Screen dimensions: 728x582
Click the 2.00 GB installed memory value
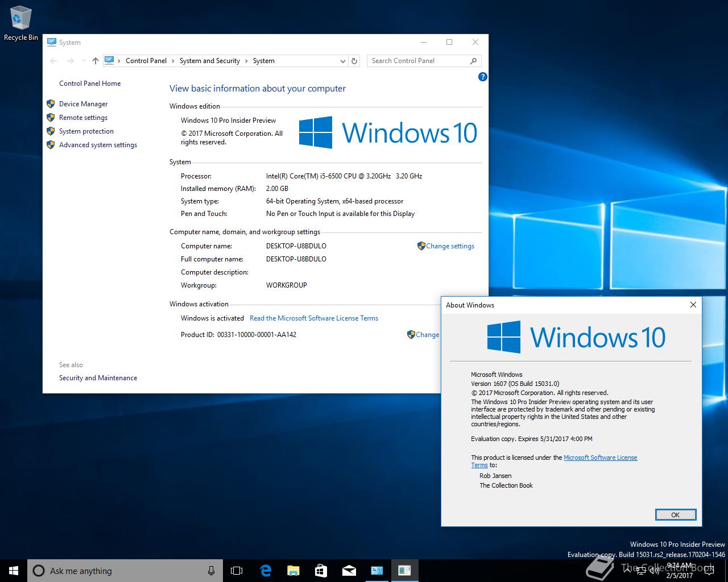pyautogui.click(x=277, y=189)
